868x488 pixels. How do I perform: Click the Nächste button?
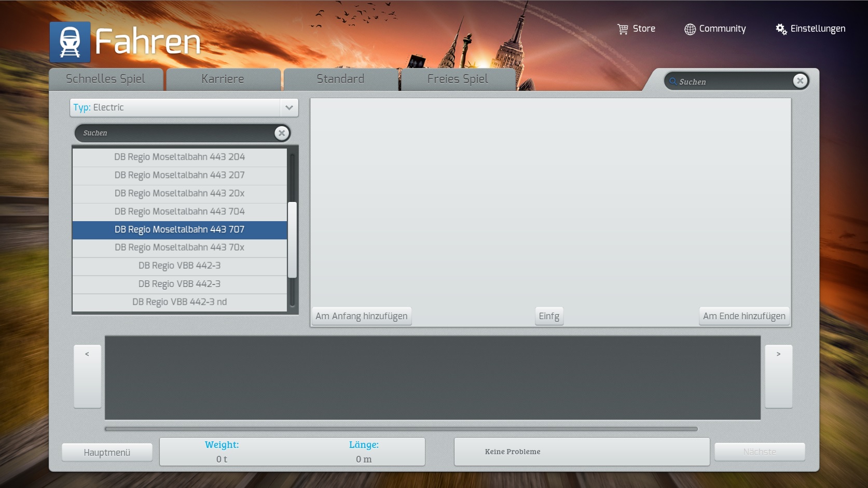[x=760, y=452]
